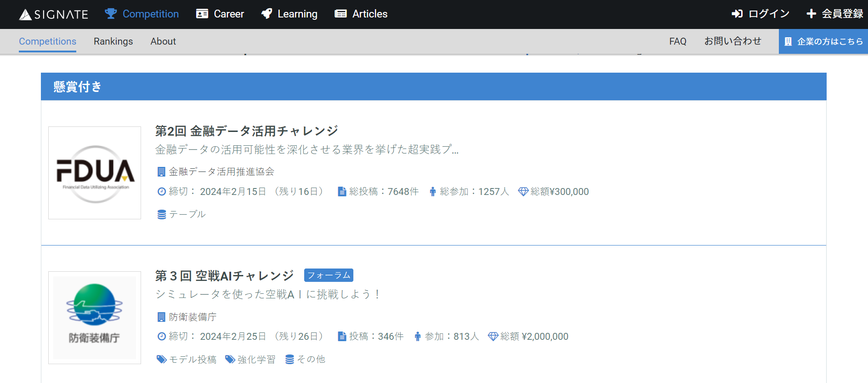Click the テーブル tag text
868x383 pixels.
coord(187,215)
